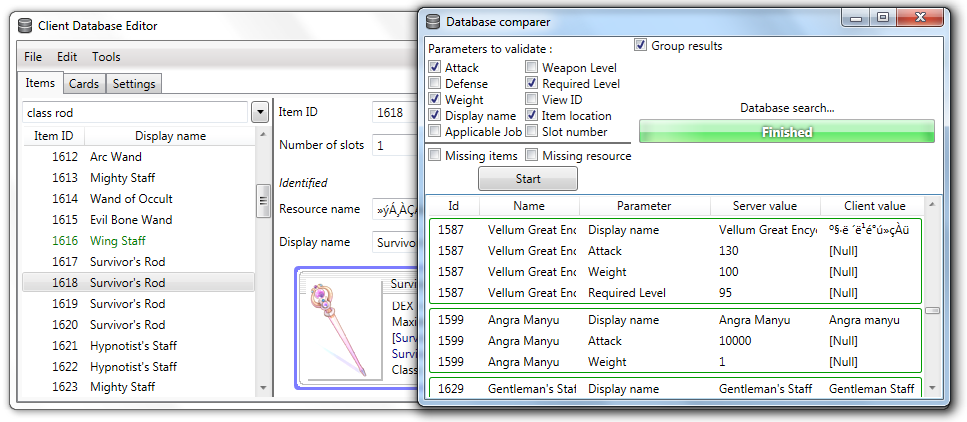
Task: Enable the Missing items checkbox
Action: click(435, 155)
